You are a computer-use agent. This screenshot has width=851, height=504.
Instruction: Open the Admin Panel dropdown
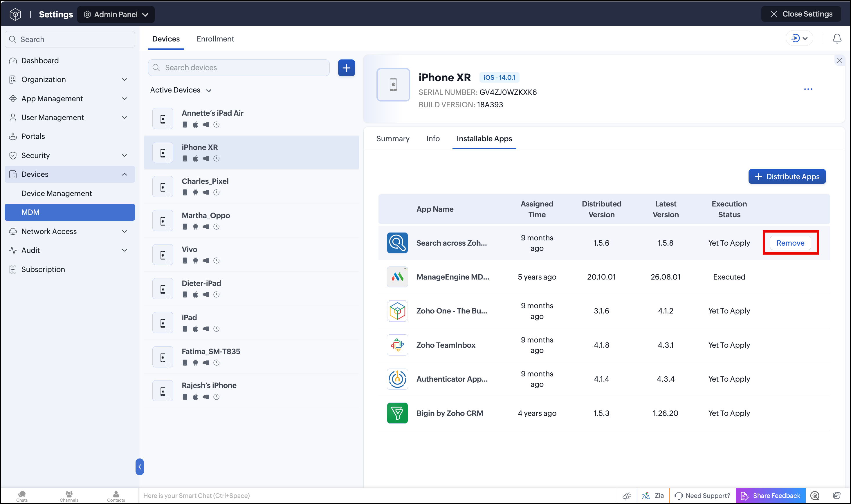tap(116, 14)
